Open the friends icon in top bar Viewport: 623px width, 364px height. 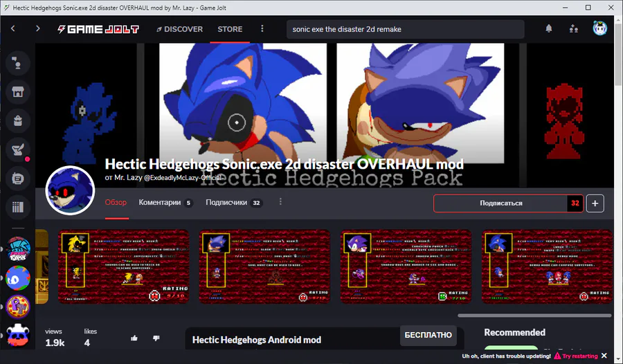click(573, 28)
